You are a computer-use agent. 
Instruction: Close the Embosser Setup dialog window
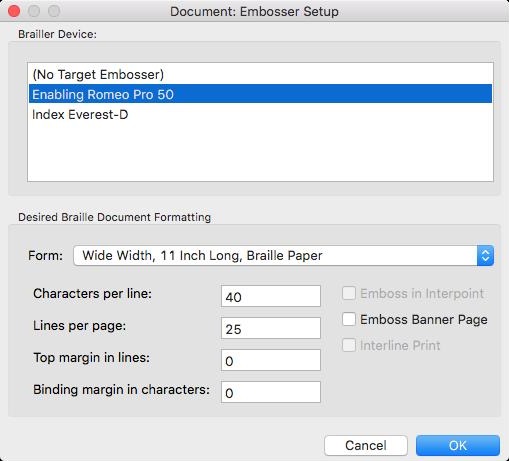(14, 11)
